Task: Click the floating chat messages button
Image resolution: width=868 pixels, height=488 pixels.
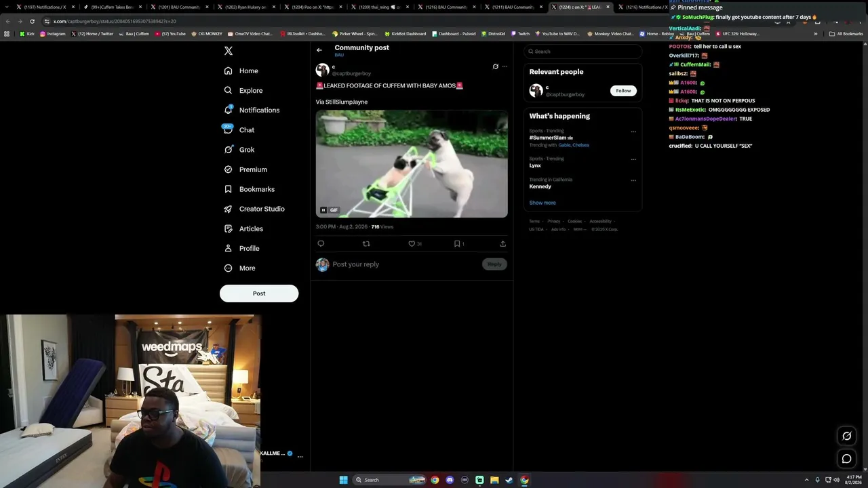Action: click(846, 459)
